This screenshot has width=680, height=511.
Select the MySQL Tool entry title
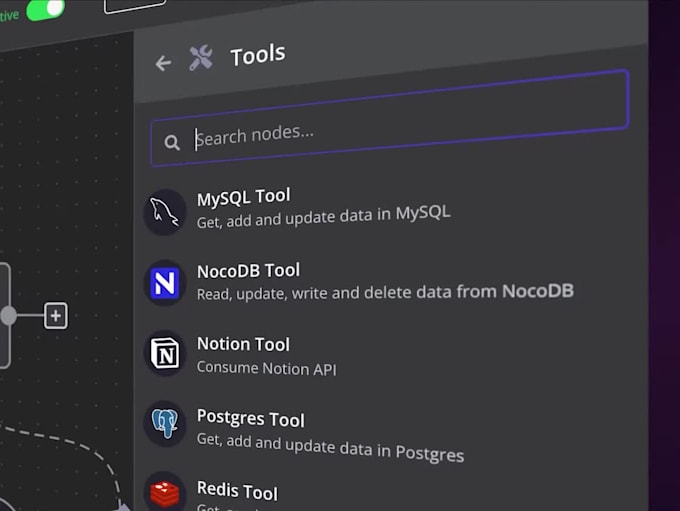pos(243,197)
